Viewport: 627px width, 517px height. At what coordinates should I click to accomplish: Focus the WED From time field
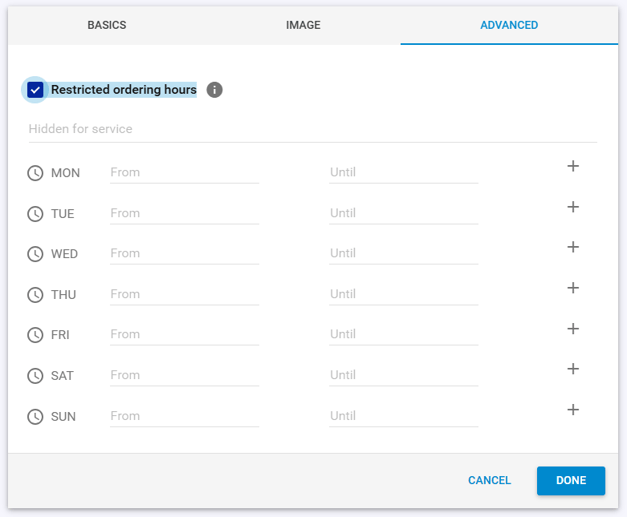tap(184, 254)
